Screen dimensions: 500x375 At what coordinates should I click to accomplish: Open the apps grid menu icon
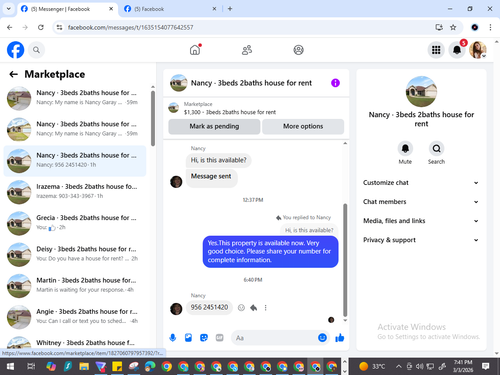[x=436, y=50]
